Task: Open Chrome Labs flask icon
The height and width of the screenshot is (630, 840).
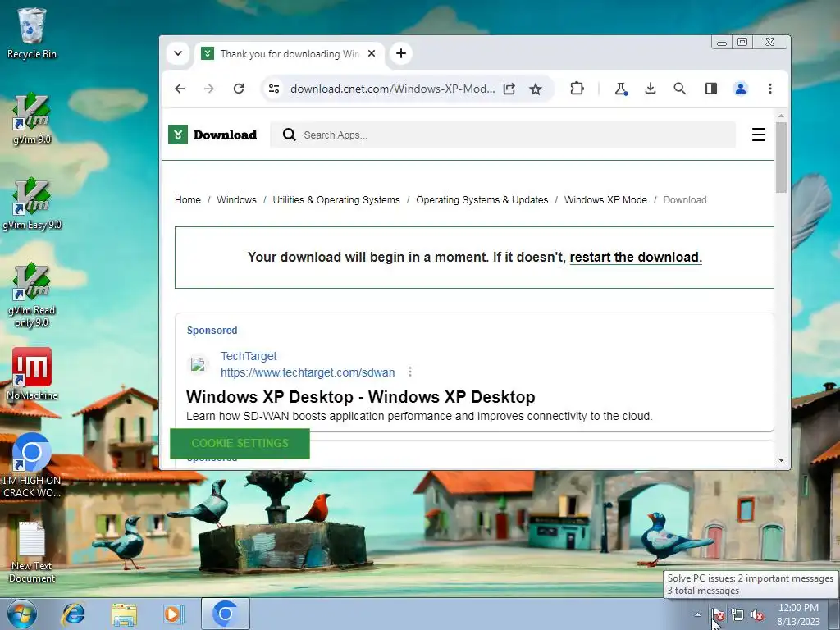Action: pyautogui.click(x=621, y=89)
